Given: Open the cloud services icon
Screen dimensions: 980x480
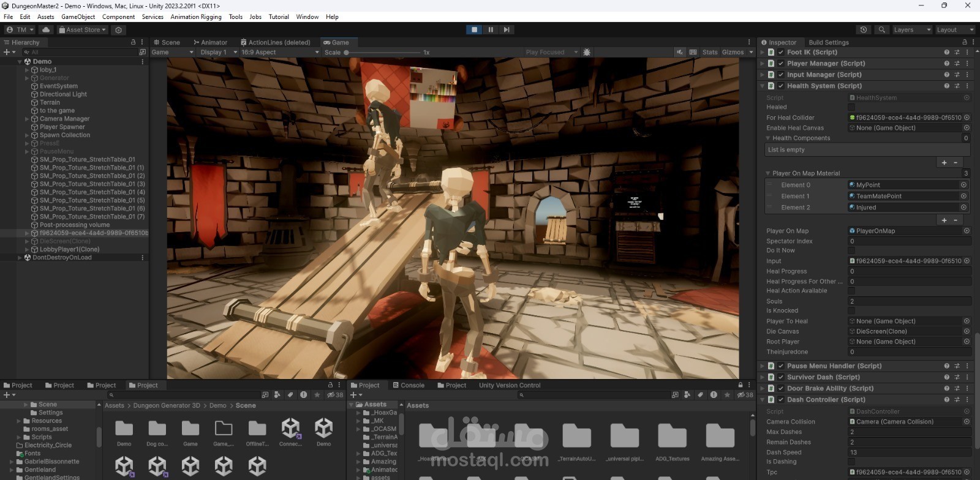Looking at the screenshot, I should click(x=46, y=29).
